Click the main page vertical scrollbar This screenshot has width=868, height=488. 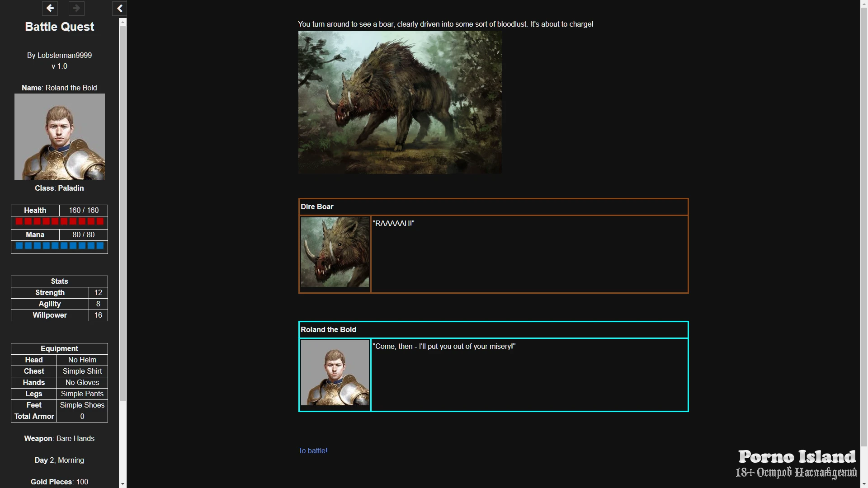[x=864, y=226]
